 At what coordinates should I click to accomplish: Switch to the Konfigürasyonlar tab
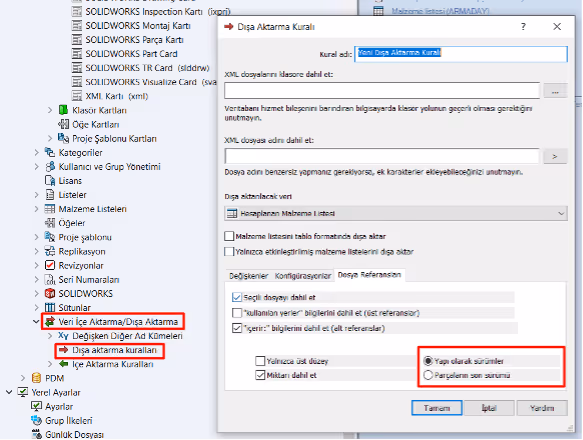(x=303, y=276)
